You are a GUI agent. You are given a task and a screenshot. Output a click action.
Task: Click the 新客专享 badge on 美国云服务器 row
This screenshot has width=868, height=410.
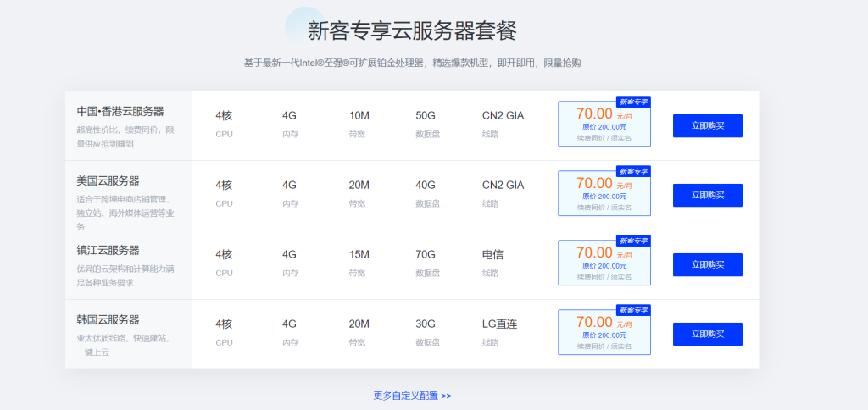633,171
